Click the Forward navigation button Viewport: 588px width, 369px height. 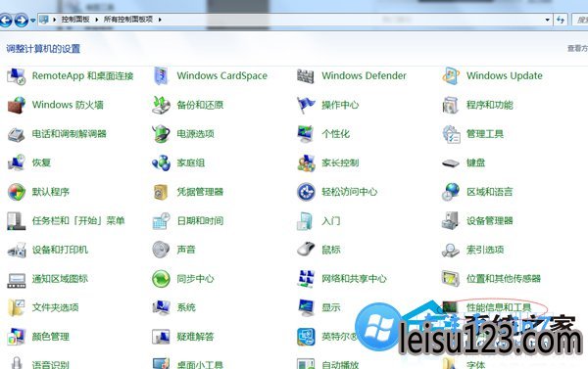coord(21,20)
